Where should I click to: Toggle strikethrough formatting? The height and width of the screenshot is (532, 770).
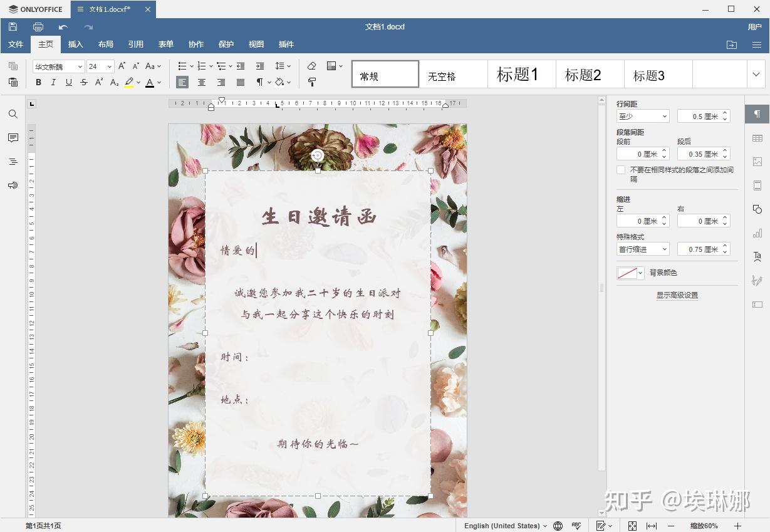pos(84,82)
